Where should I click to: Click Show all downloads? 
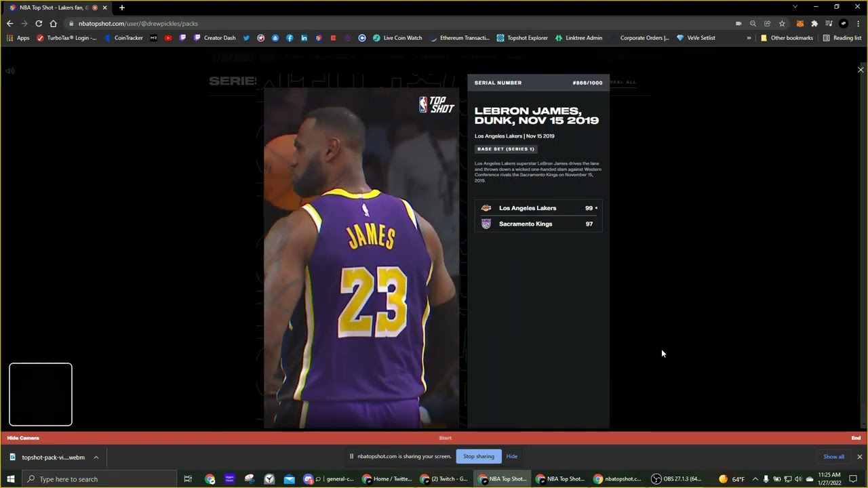(x=833, y=457)
